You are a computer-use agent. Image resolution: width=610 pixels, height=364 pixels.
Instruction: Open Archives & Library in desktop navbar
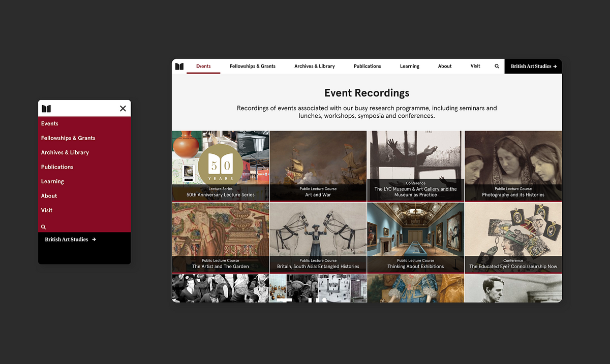pos(314,67)
